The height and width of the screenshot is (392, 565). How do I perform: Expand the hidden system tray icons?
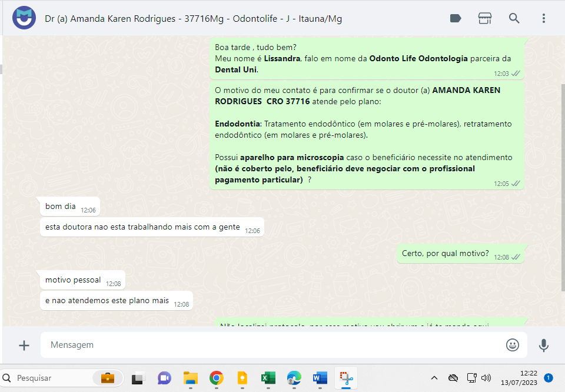pyautogui.click(x=434, y=378)
